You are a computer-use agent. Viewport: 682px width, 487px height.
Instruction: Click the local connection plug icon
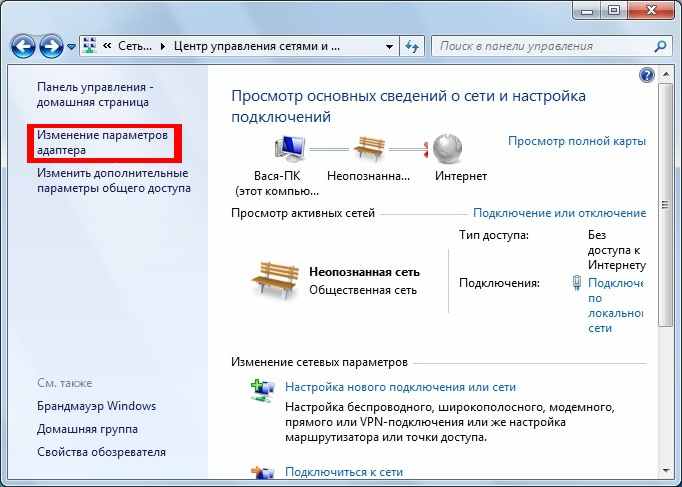576,283
